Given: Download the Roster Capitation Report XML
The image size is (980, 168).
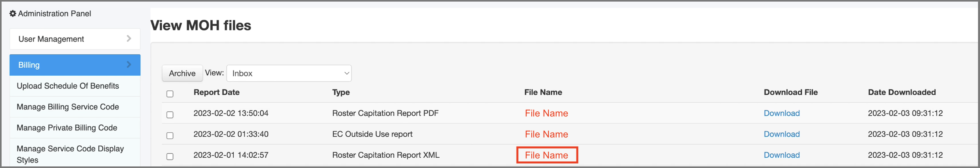Looking at the screenshot, I should (x=782, y=155).
